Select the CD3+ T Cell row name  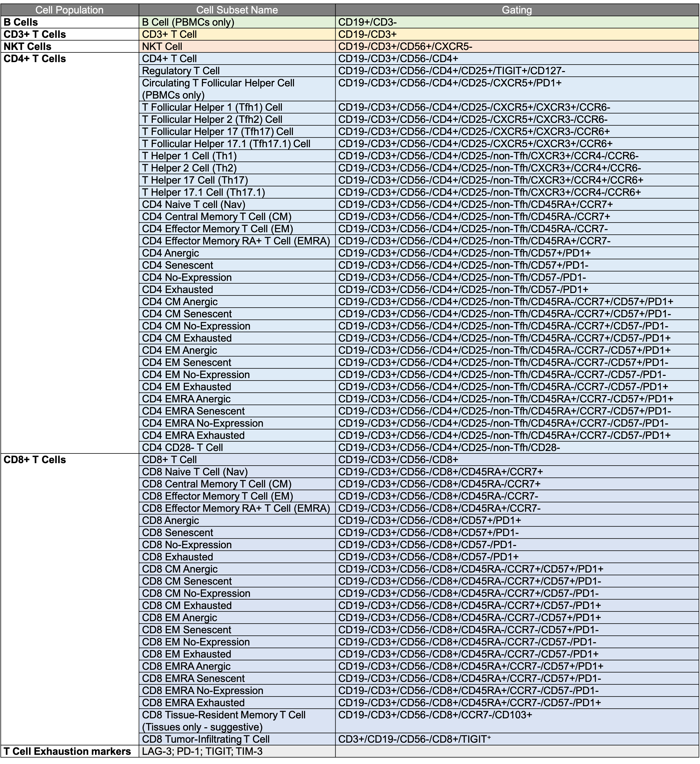pos(169,35)
